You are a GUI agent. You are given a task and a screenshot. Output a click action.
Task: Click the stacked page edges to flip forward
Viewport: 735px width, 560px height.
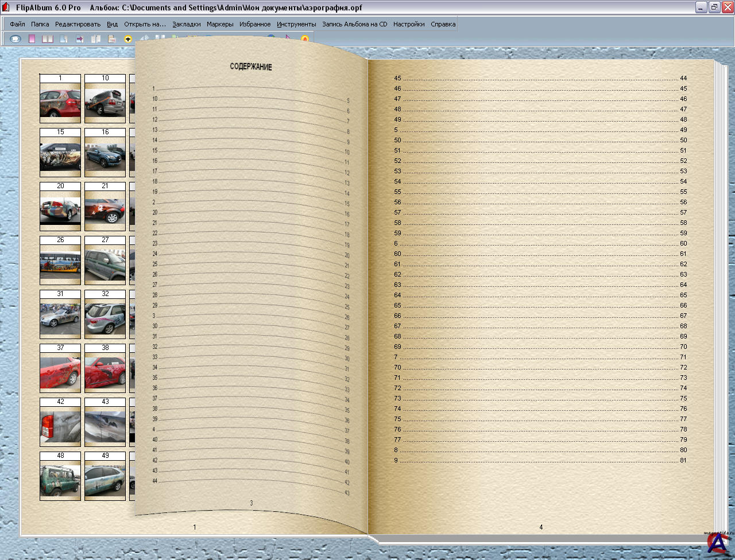pyautogui.click(x=721, y=298)
